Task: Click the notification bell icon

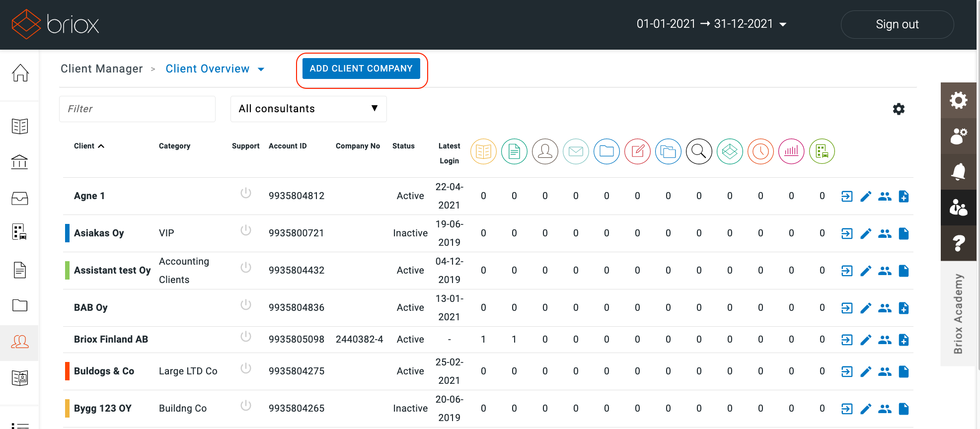Action: pos(958,172)
